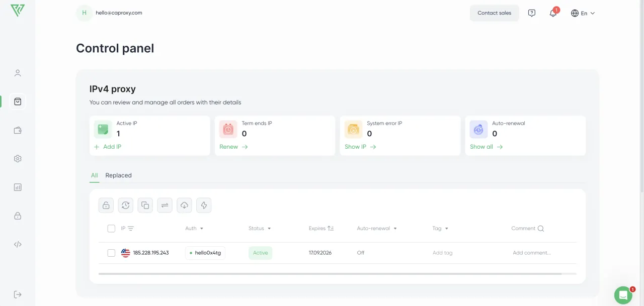Click the Active IP card icon
The width and height of the screenshot is (644, 306).
coord(103,129)
